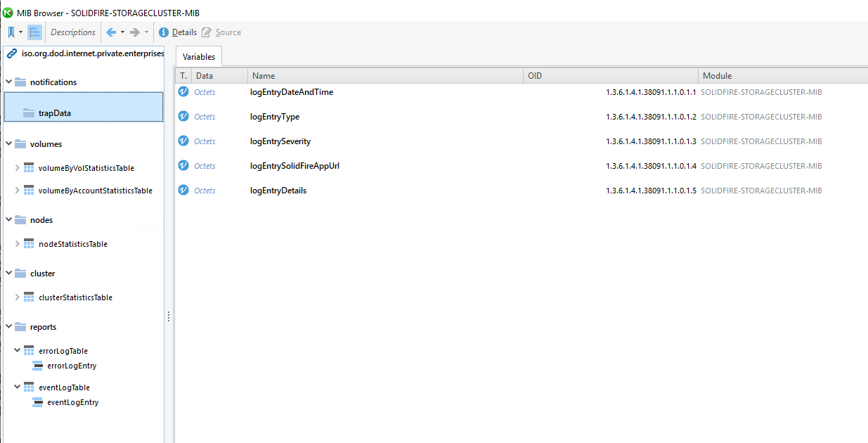Viewport: 868px width, 443px height.
Task: Go forward with the gray right arrow
Action: 135,32
